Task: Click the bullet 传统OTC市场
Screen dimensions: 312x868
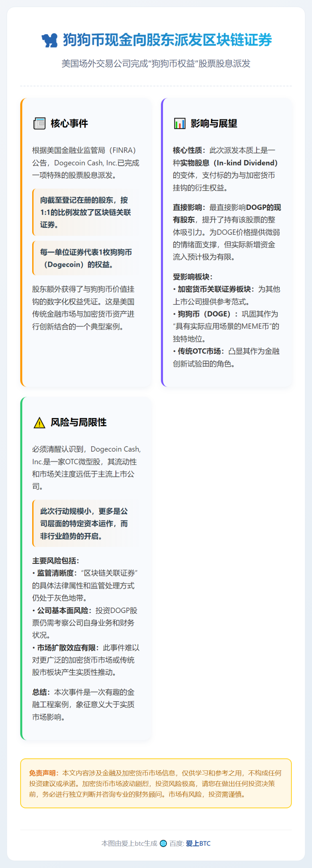Action: [226, 357]
